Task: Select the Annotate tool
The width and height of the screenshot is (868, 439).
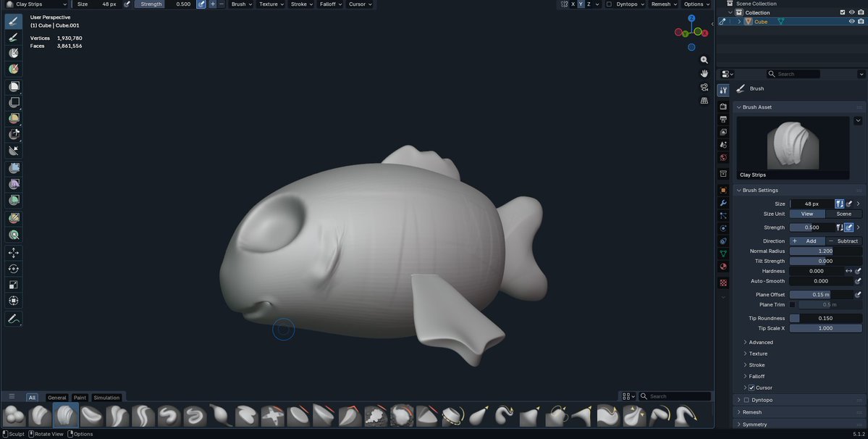Action: tap(14, 319)
